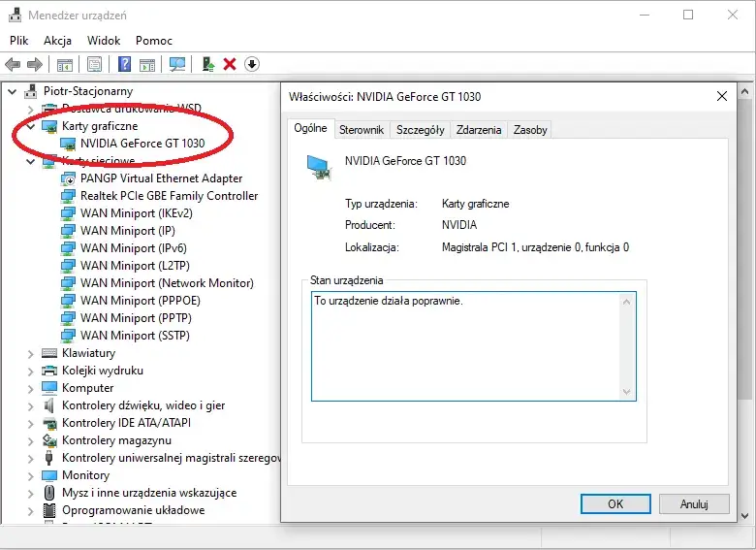Click the Back arrow toolbar icon
The width and height of the screenshot is (756, 550).
[x=13, y=64]
